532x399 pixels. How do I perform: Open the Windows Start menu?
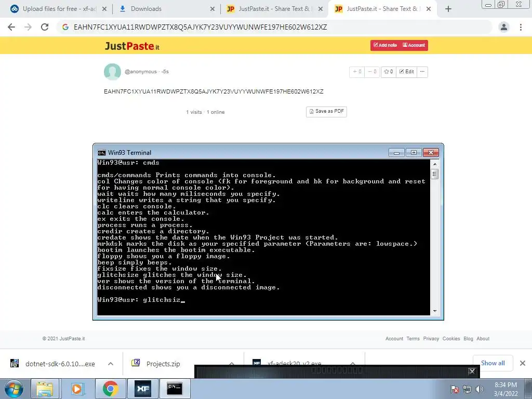(x=14, y=389)
